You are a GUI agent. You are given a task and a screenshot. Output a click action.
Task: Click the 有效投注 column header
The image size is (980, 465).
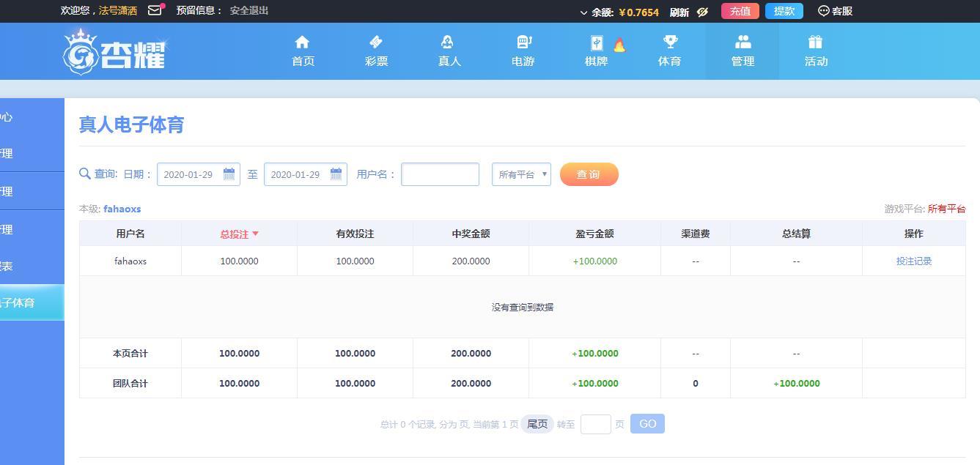(x=355, y=234)
